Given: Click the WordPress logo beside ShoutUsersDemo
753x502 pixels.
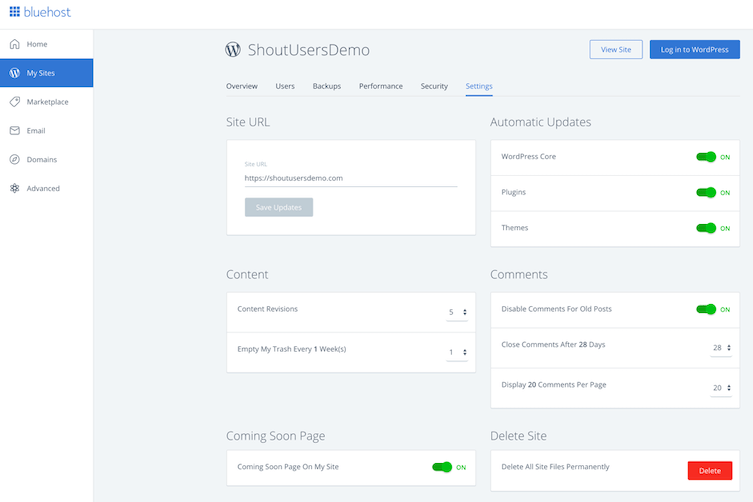Looking at the screenshot, I should click(233, 50).
